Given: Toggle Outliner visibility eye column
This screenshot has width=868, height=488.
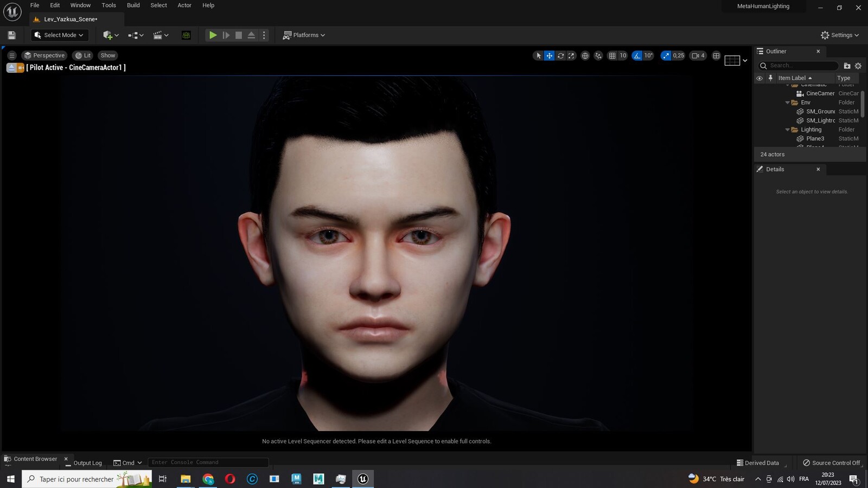Looking at the screenshot, I should click(759, 78).
